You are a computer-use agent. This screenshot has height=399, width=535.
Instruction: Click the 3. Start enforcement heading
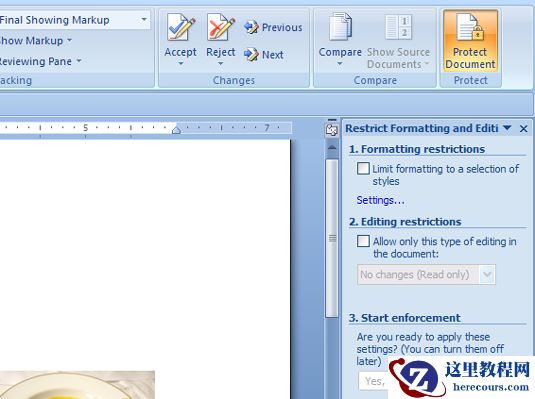click(405, 318)
